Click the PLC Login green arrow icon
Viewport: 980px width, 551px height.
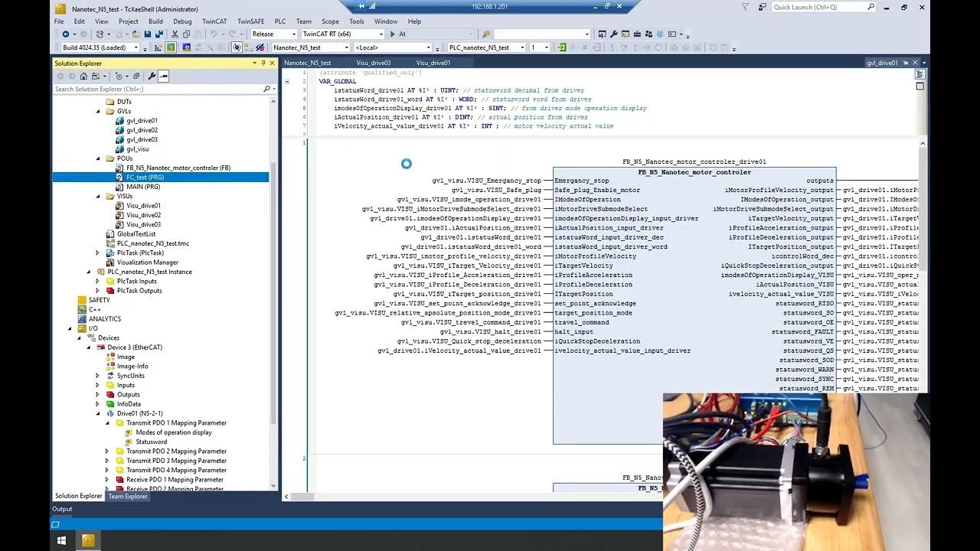[x=561, y=47]
